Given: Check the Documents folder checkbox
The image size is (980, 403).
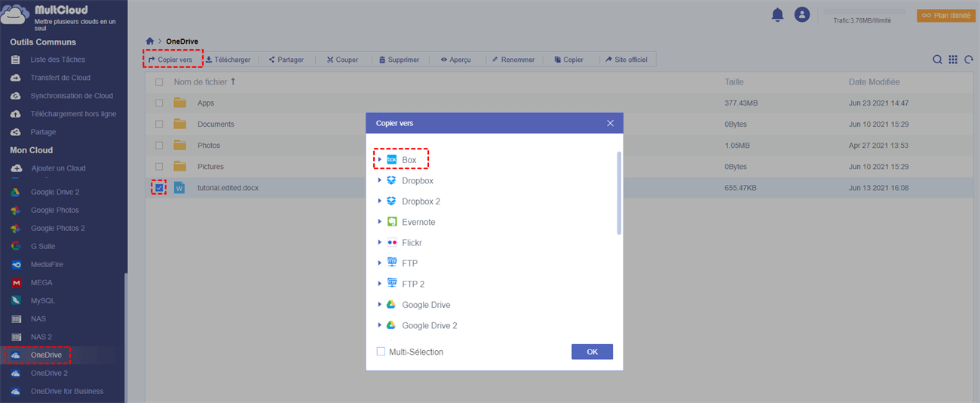Looking at the screenshot, I should click(159, 124).
